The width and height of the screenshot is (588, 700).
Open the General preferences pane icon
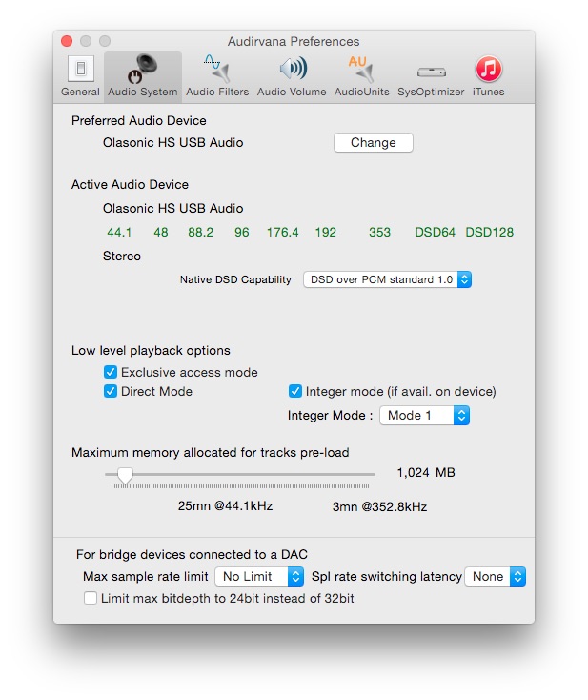81,69
